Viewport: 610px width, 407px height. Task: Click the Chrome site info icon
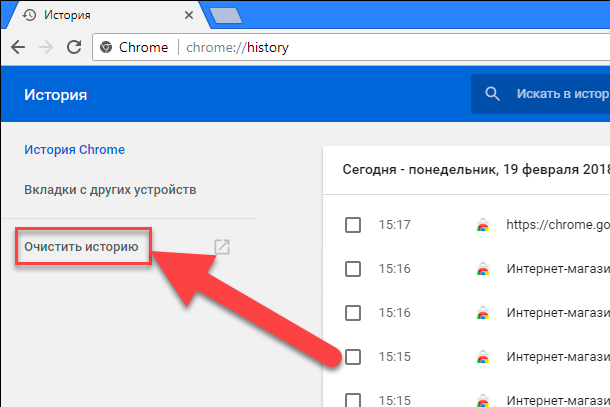(x=106, y=47)
